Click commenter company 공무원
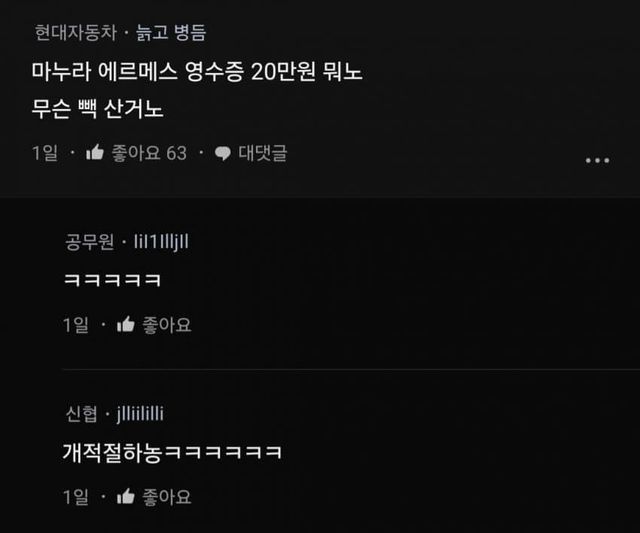 (x=89, y=242)
